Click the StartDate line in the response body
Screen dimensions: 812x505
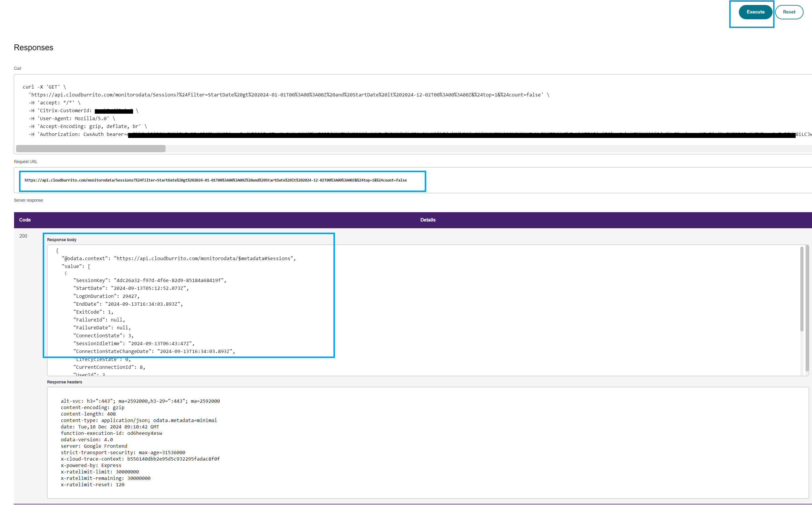(x=131, y=288)
